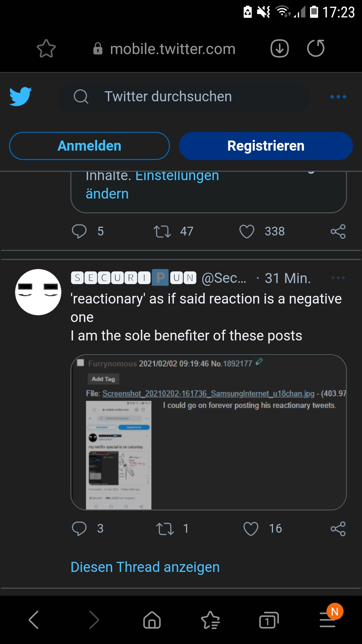The image size is (362, 644).
Task: Open the browser tabs switcher
Action: pyautogui.click(x=269, y=620)
